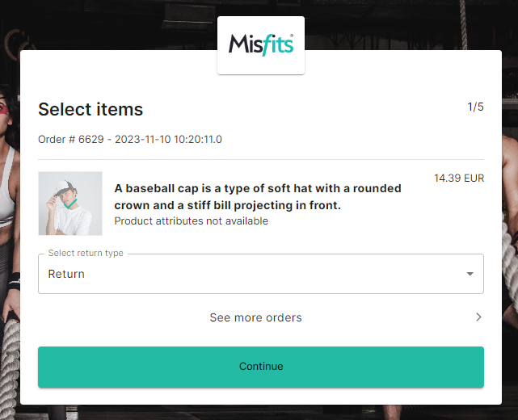Click the 1/5 step indicator

point(475,107)
